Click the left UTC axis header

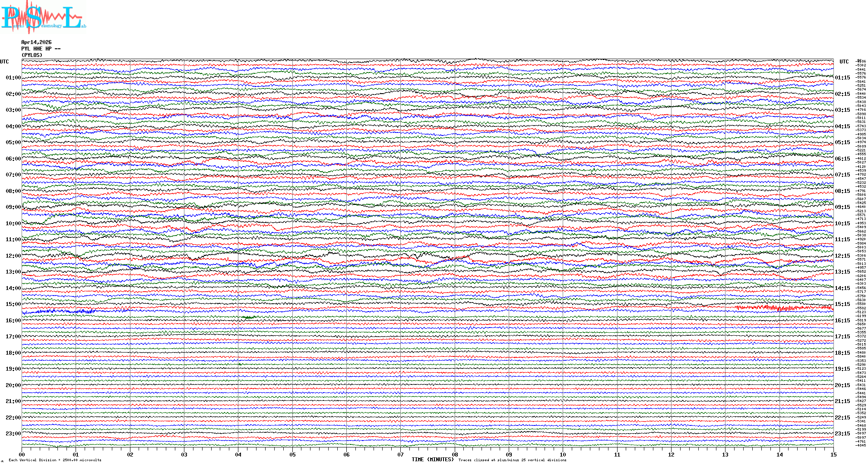(x=4, y=62)
